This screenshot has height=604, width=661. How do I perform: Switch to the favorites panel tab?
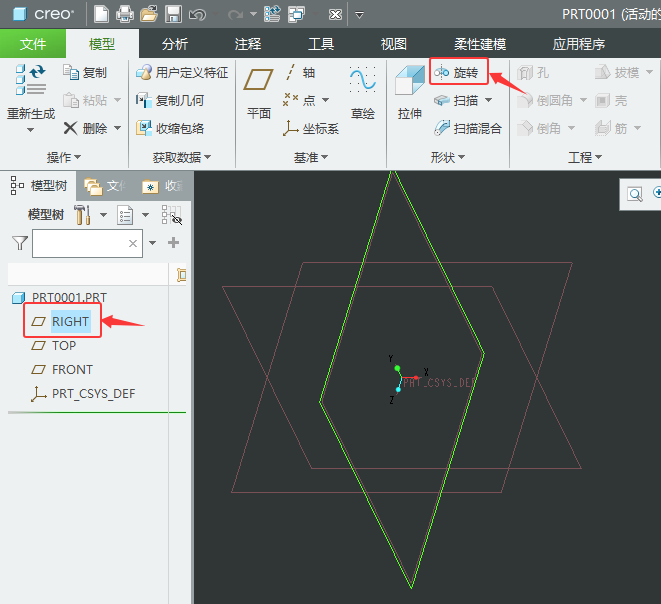[x=162, y=186]
